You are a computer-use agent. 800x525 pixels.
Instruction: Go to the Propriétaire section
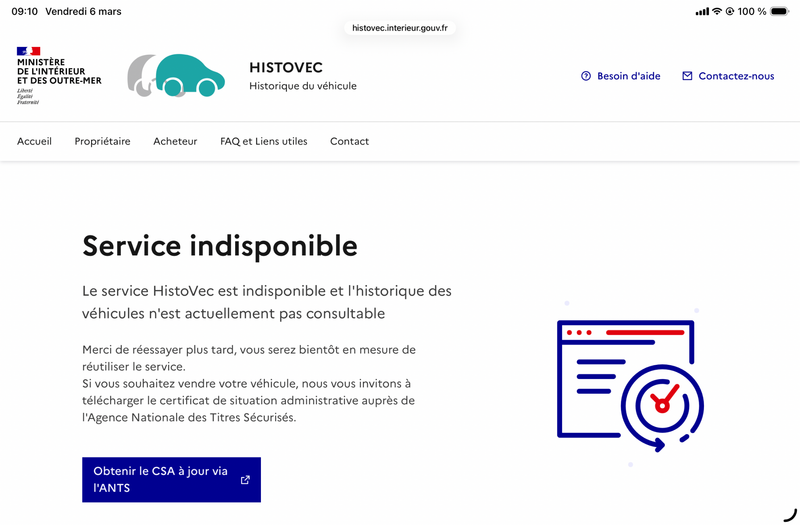click(x=102, y=141)
